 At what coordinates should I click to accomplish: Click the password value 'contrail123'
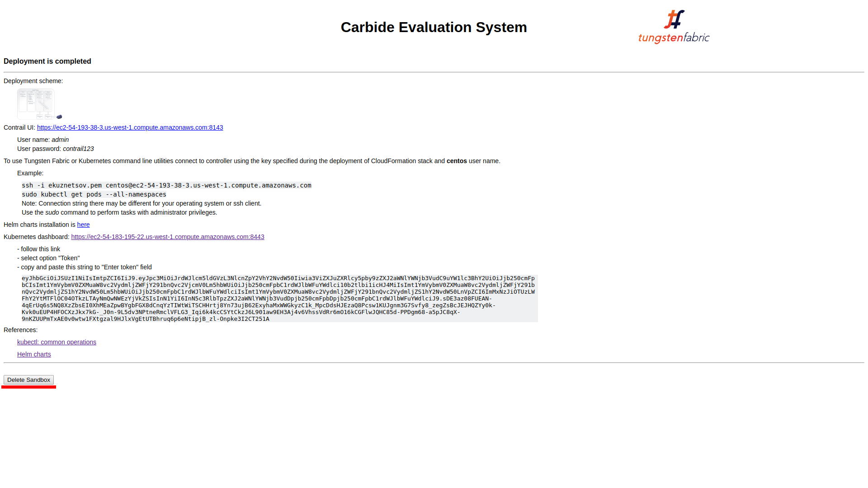pyautogui.click(x=78, y=149)
